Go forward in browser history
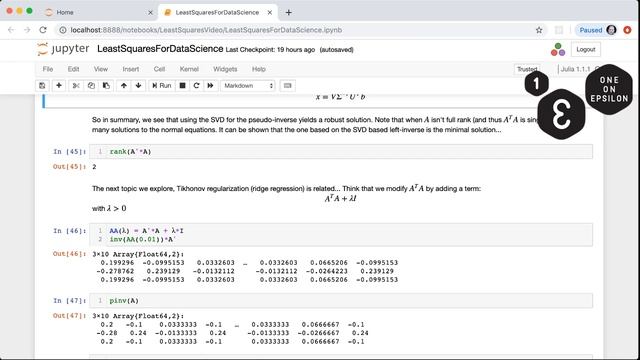Viewport: 640px width, 360px height. coord(27,30)
